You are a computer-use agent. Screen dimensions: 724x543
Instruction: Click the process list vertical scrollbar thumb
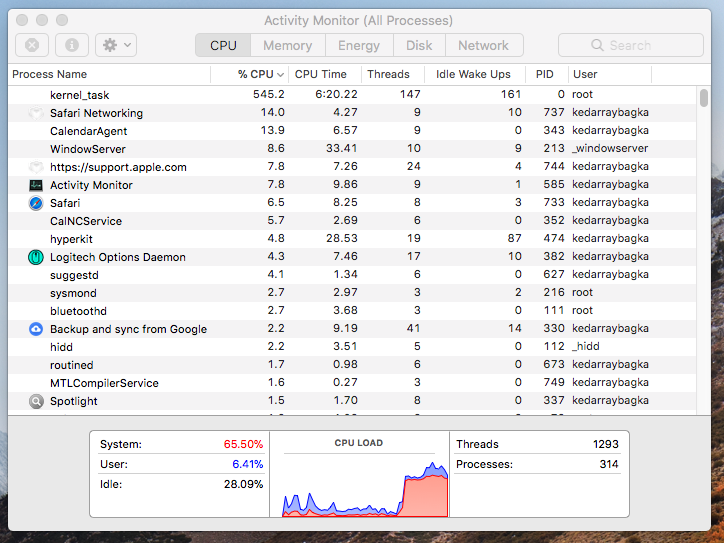[704, 98]
